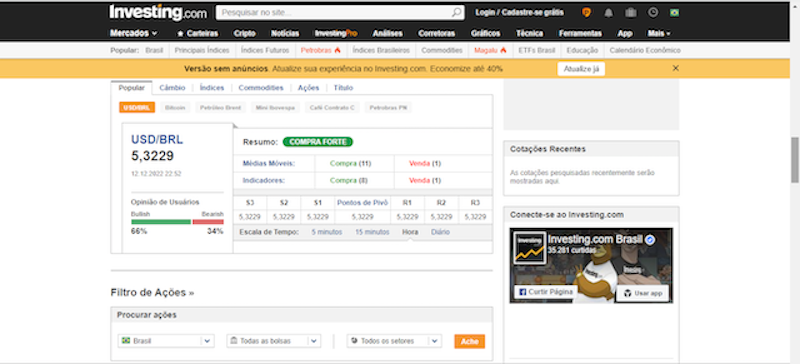This screenshot has height=364, width=800.
Task: Open the Corretoras menu
Action: pos(436,33)
